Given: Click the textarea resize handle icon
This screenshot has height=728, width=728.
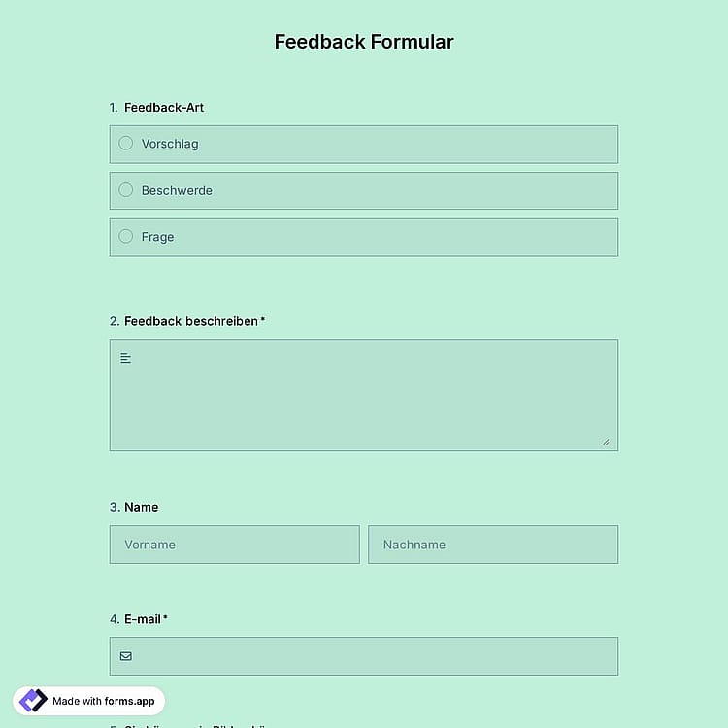Looking at the screenshot, I should pyautogui.click(x=607, y=442).
